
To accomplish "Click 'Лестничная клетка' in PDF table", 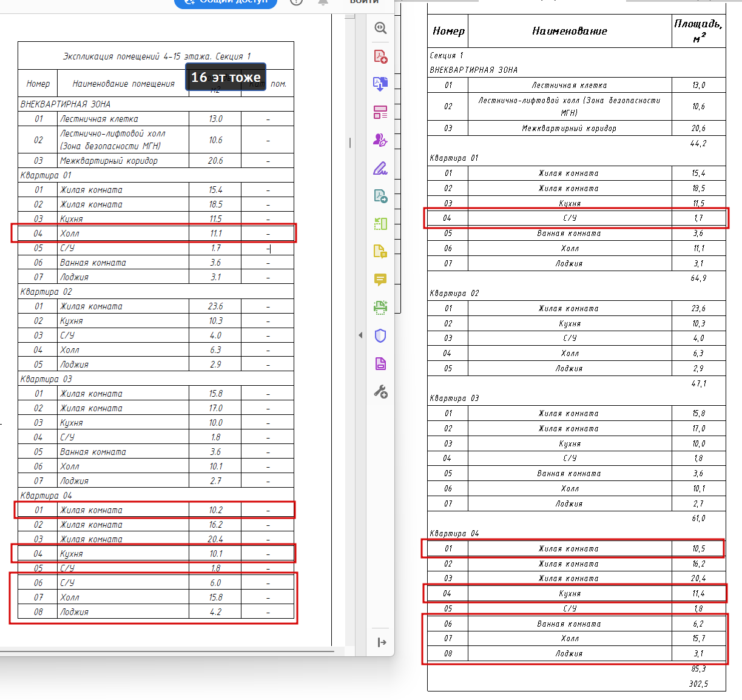I will tap(99, 119).
